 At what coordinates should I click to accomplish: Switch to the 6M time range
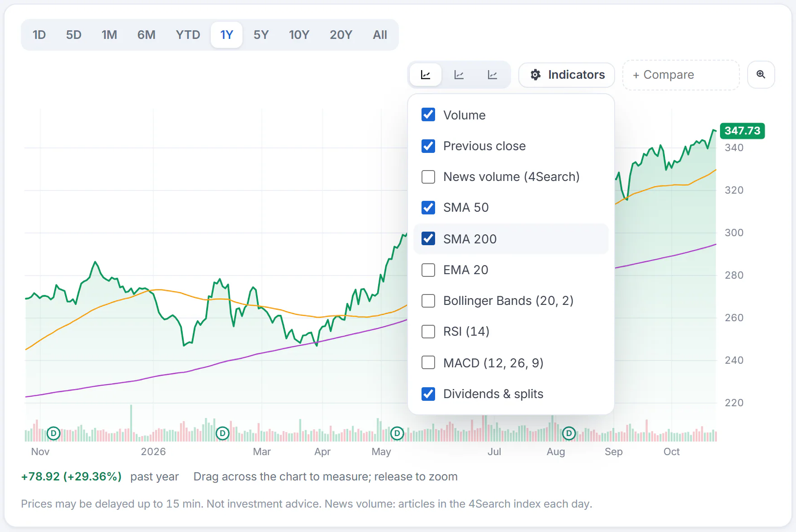(146, 35)
